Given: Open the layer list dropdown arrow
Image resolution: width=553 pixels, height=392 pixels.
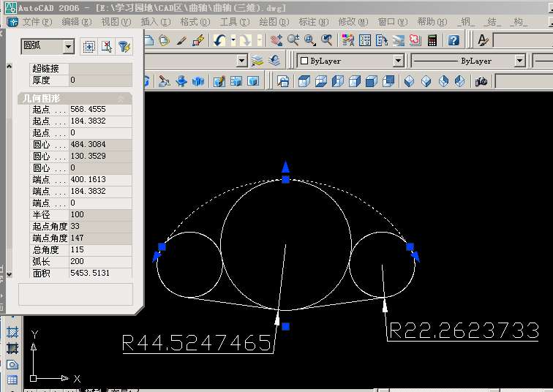Looking at the screenshot, I should click(241, 61).
